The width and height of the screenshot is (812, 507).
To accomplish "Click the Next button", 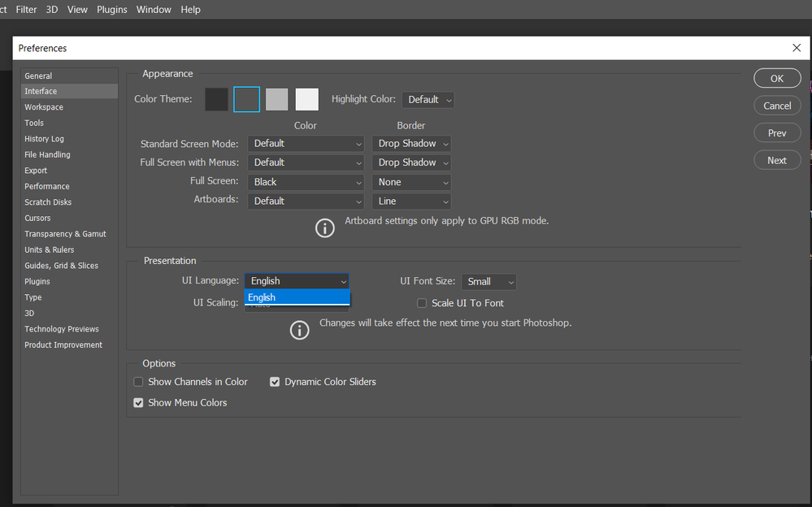I will [x=777, y=161].
